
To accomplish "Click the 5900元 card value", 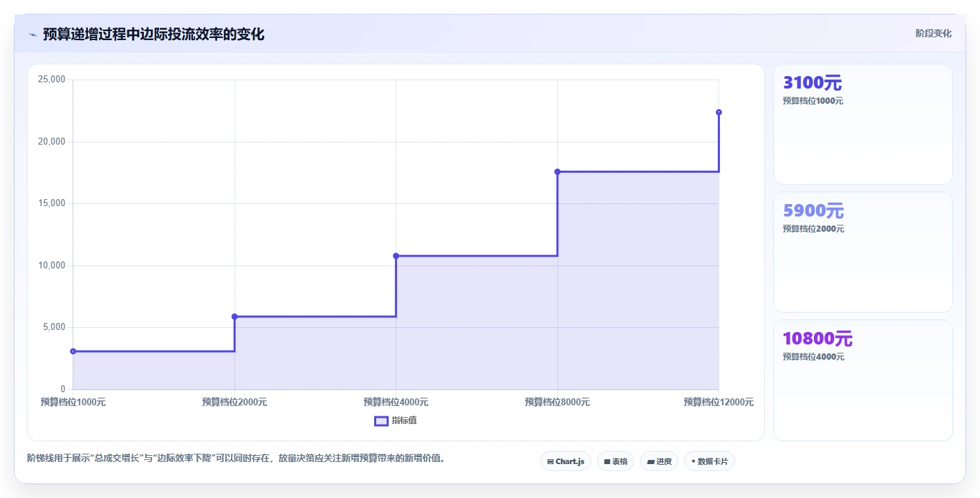I will tap(813, 211).
